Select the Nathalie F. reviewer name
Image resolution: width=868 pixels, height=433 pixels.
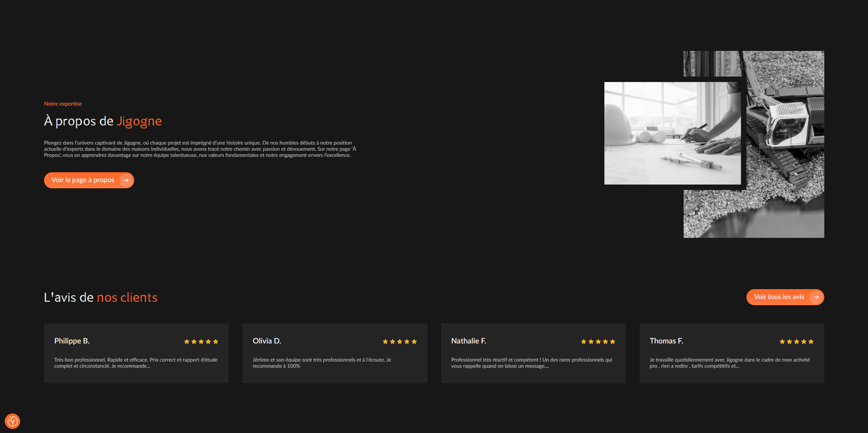click(x=469, y=341)
